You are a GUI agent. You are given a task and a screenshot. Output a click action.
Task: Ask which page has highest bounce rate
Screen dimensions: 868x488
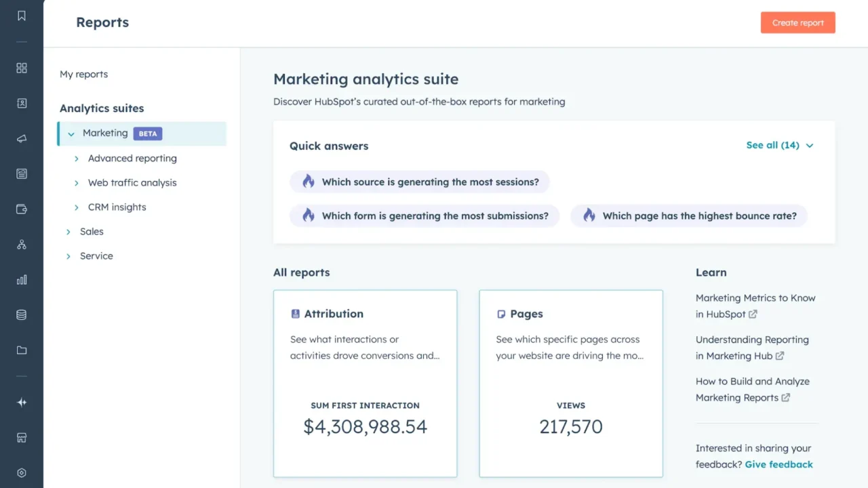(x=689, y=216)
